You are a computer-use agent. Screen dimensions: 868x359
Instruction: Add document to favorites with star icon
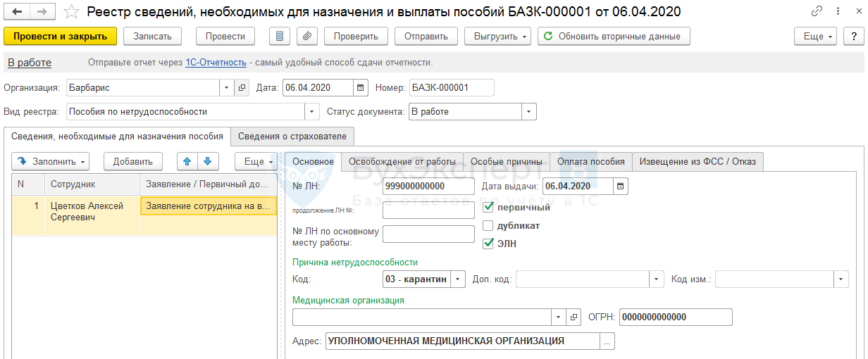(71, 12)
